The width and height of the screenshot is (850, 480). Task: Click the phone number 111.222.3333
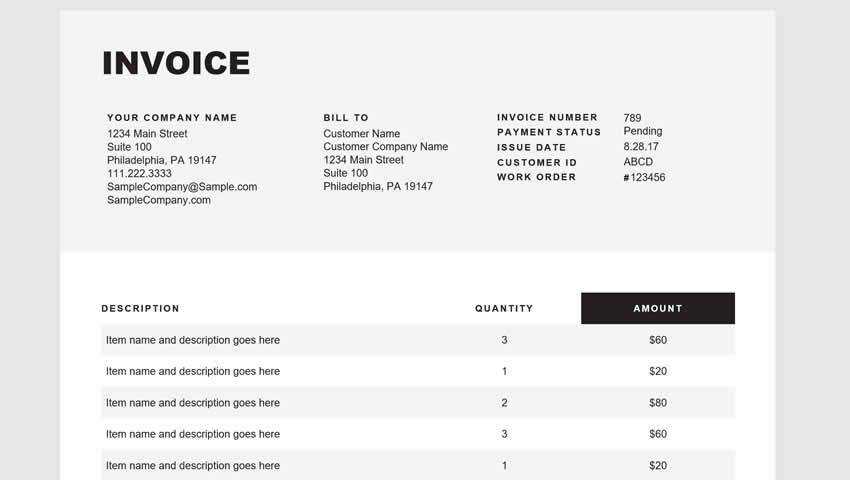139,174
